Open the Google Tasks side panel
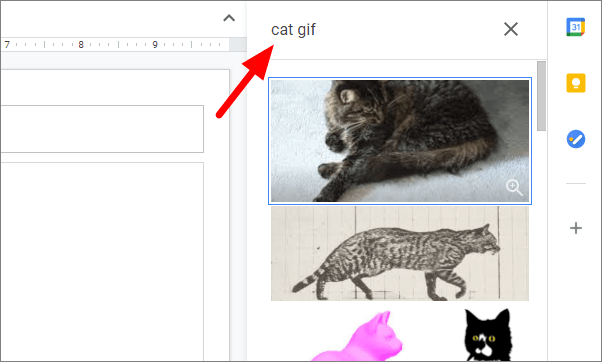The width and height of the screenshot is (602, 362). pos(576,139)
